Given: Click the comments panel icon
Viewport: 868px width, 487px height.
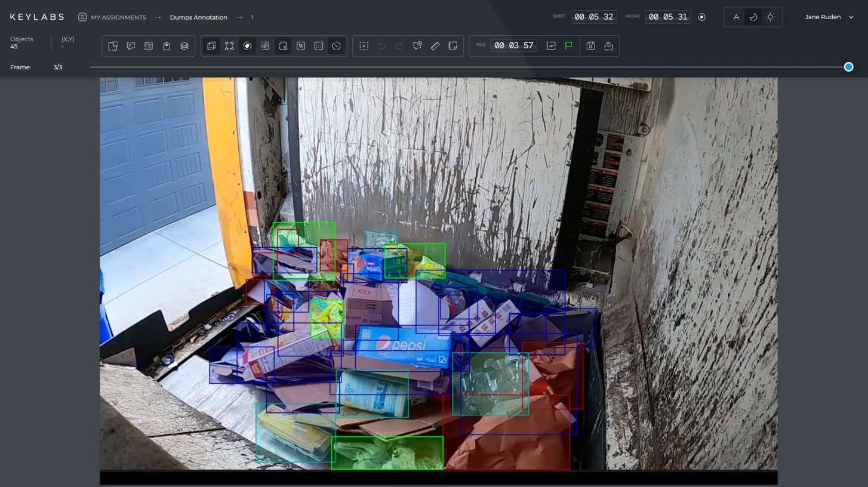Looking at the screenshot, I should pos(131,45).
